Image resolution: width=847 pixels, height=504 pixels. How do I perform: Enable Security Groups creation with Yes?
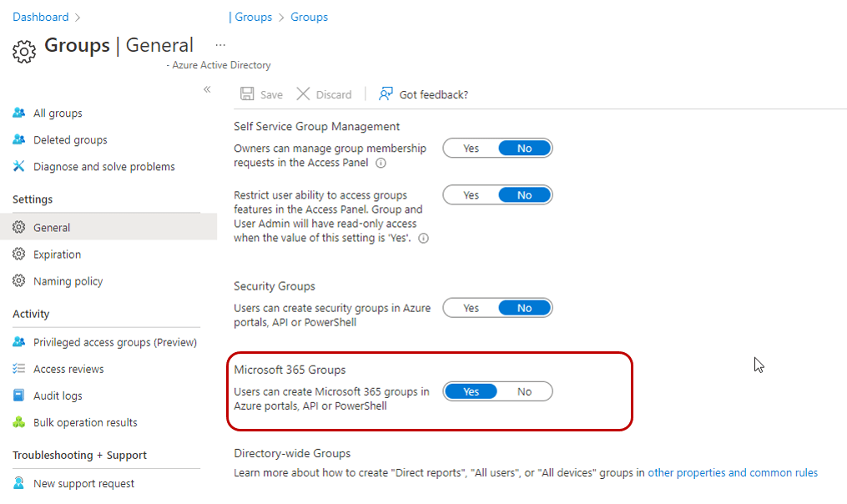471,308
